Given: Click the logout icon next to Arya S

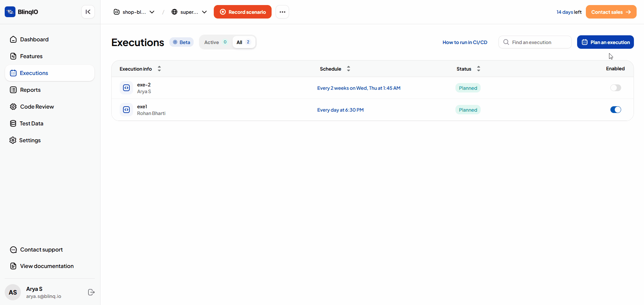Looking at the screenshot, I should pos(91,292).
